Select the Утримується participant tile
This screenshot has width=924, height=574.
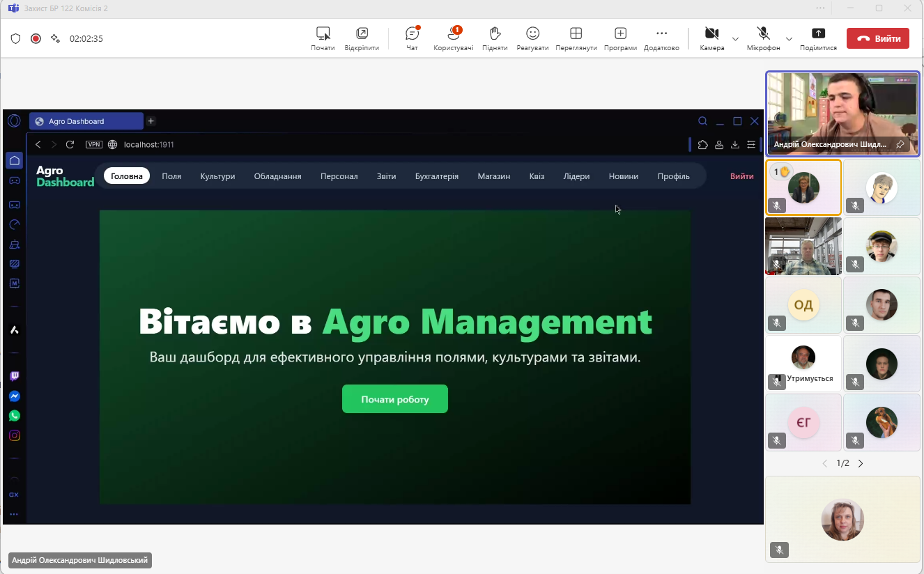803,364
